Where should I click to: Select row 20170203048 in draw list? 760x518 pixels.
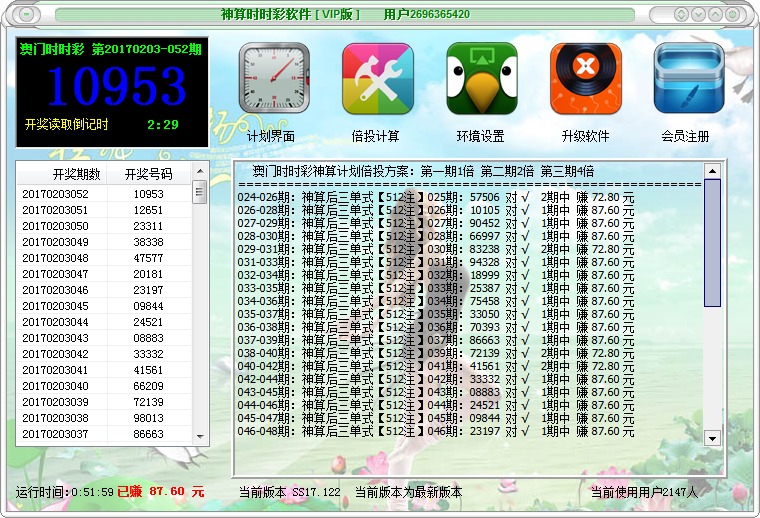[x=104, y=258]
